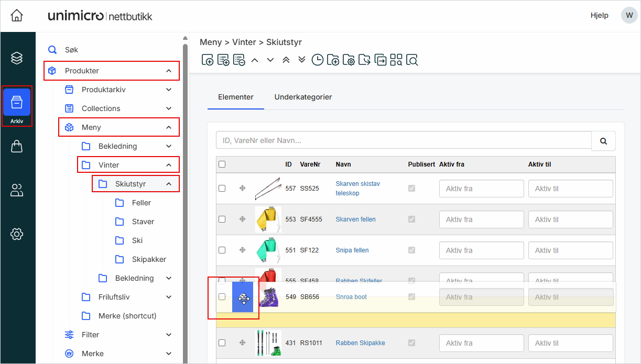641x364 pixels.
Task: Click the add folder icon in toolbar
Action: pos(333,60)
